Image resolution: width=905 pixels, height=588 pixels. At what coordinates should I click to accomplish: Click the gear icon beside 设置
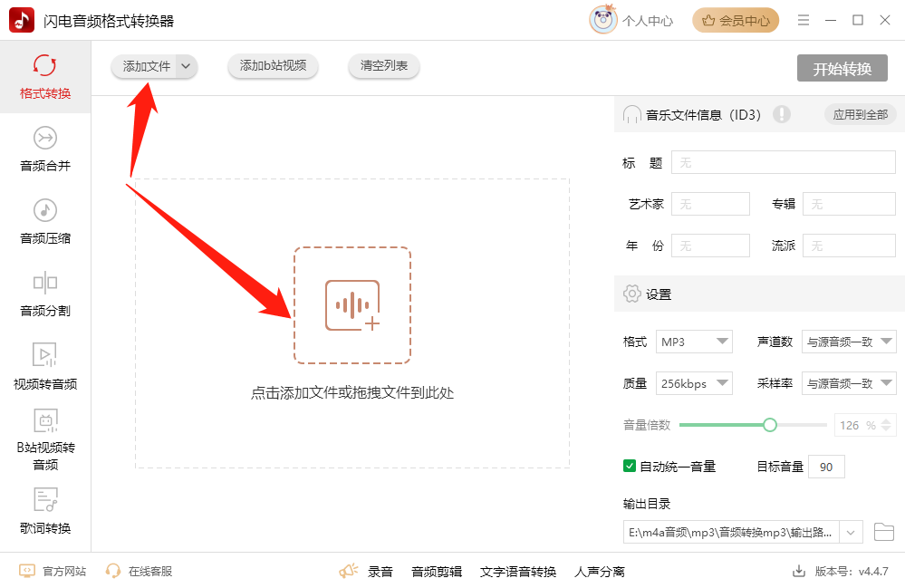coord(632,294)
